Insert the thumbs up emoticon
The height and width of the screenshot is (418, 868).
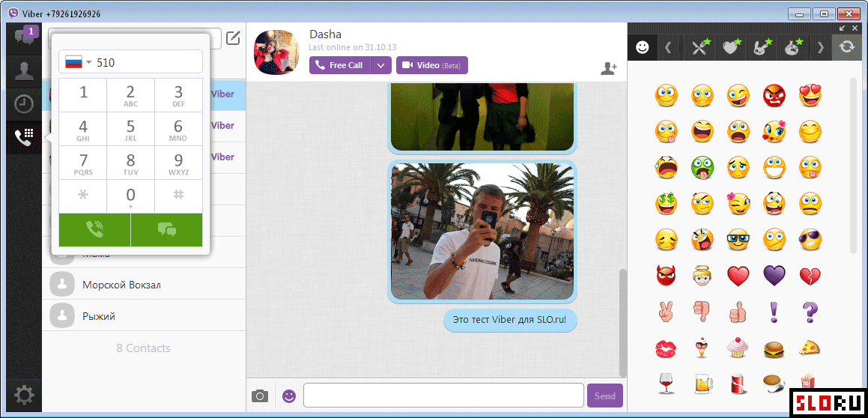738,312
